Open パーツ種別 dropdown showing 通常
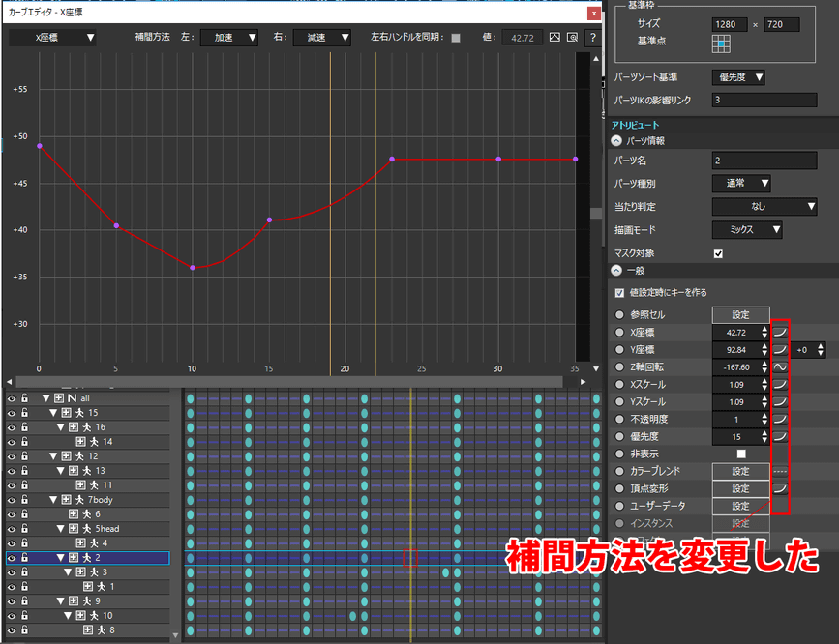The image size is (839, 644). click(x=741, y=183)
